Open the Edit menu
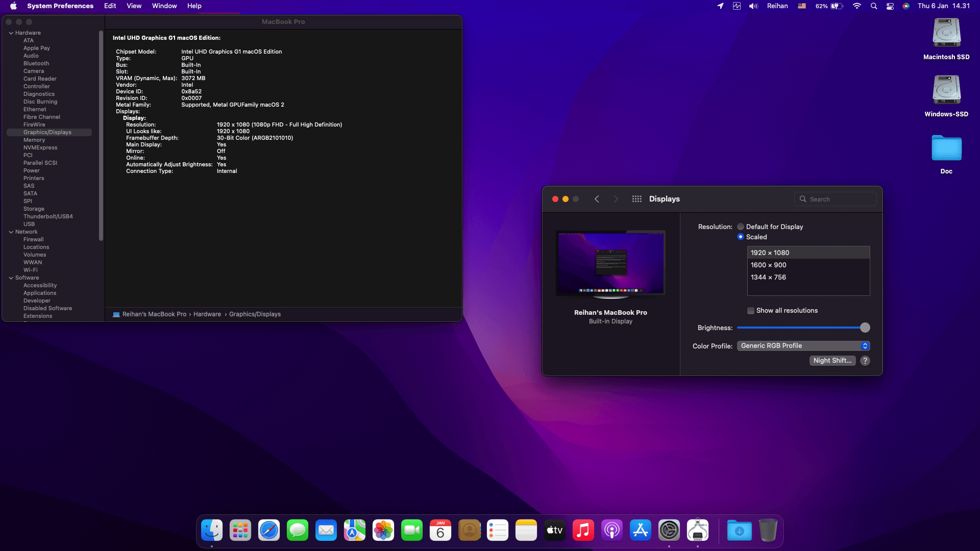This screenshot has width=980, height=551. pyautogui.click(x=110, y=6)
